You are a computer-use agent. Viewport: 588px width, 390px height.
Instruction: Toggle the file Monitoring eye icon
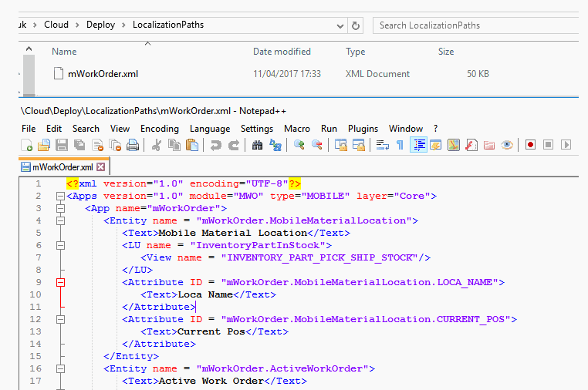pyautogui.click(x=507, y=145)
